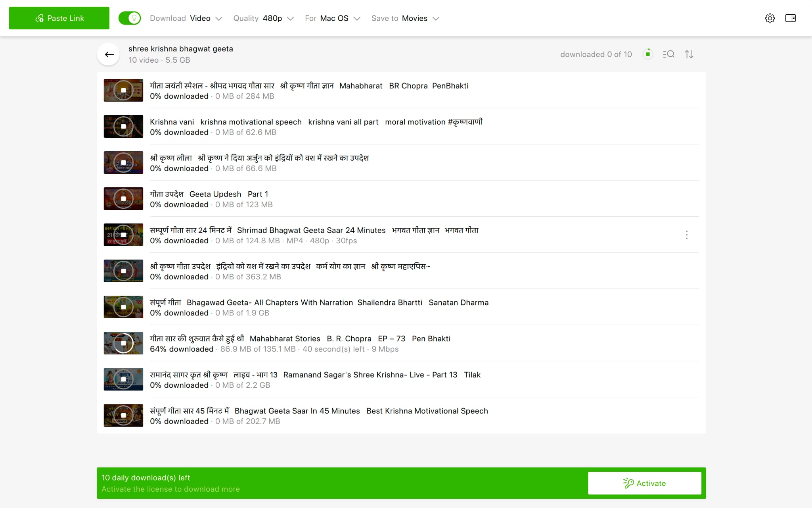Open search to filter the video list

click(668, 54)
